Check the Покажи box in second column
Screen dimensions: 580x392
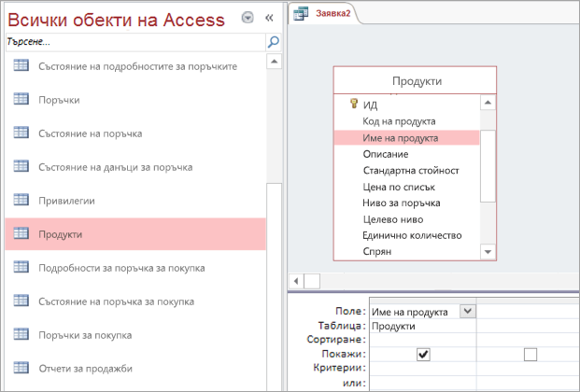[530, 355]
